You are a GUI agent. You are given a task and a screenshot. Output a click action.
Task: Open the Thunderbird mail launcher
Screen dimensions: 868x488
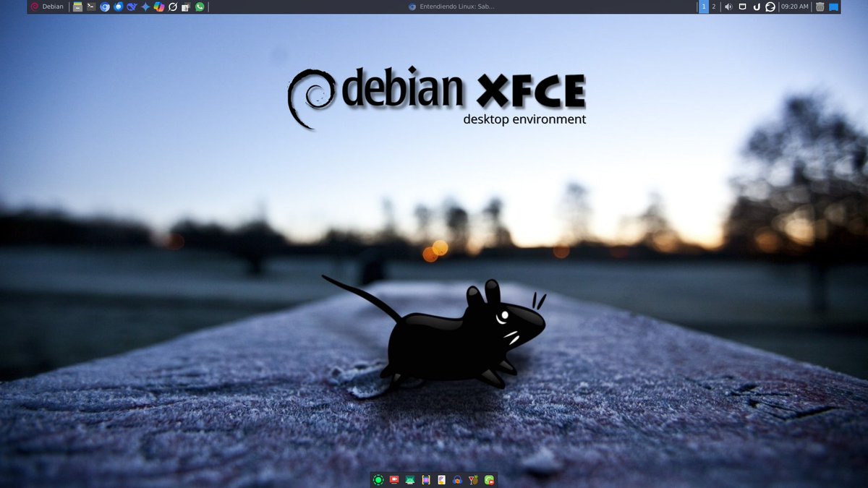pos(118,7)
